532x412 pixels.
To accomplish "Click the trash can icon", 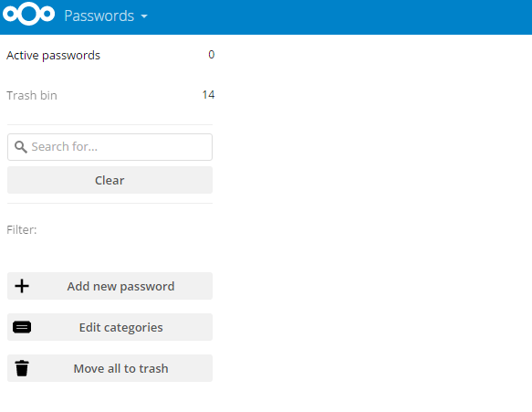I will 22,368.
